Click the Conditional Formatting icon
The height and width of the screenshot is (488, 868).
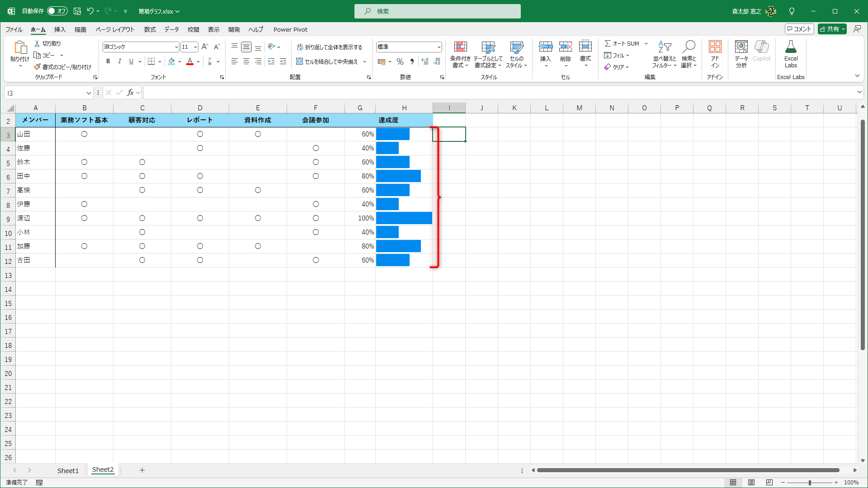click(460, 47)
